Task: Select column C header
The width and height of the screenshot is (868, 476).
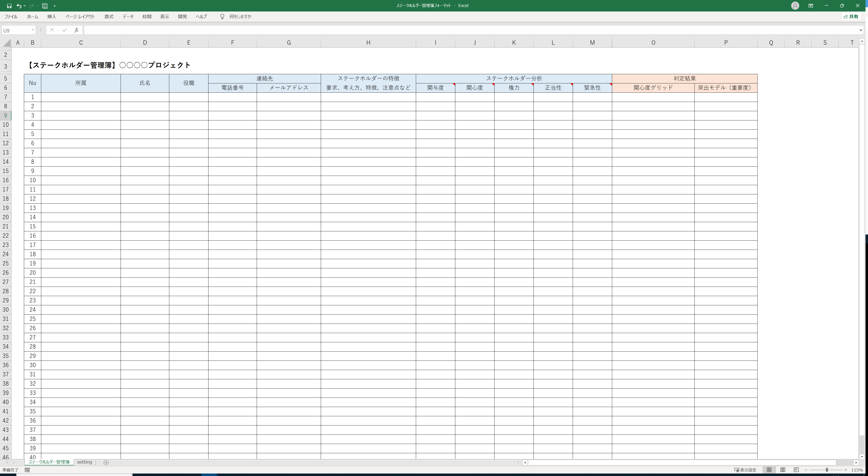Action: point(81,42)
